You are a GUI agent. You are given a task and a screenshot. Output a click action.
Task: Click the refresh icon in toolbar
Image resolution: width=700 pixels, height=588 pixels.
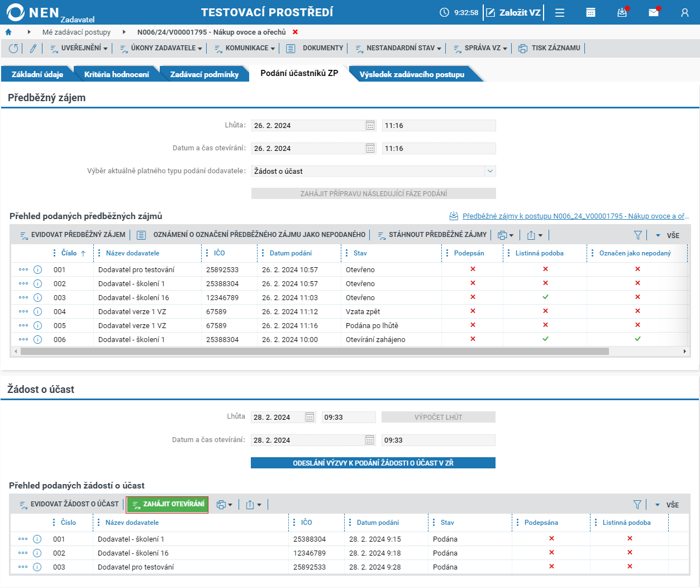pyautogui.click(x=13, y=49)
